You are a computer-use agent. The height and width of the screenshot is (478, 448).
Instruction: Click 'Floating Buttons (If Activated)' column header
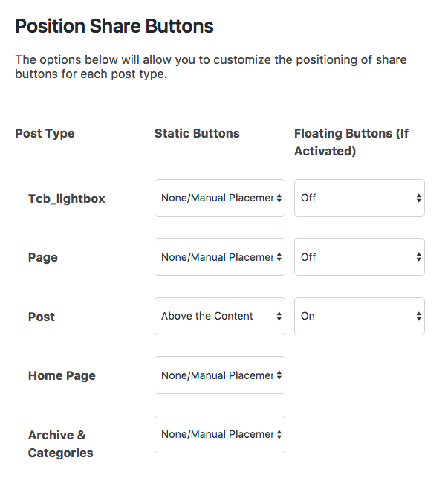pyautogui.click(x=351, y=143)
